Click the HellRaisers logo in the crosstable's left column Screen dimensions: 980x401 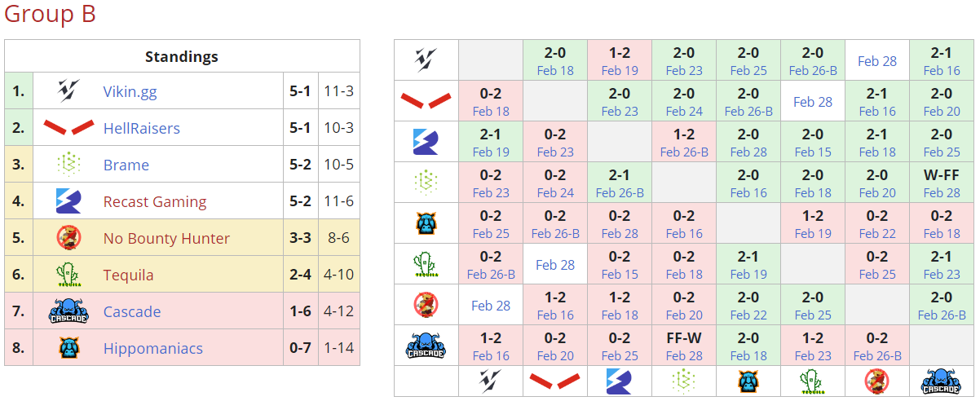(426, 101)
